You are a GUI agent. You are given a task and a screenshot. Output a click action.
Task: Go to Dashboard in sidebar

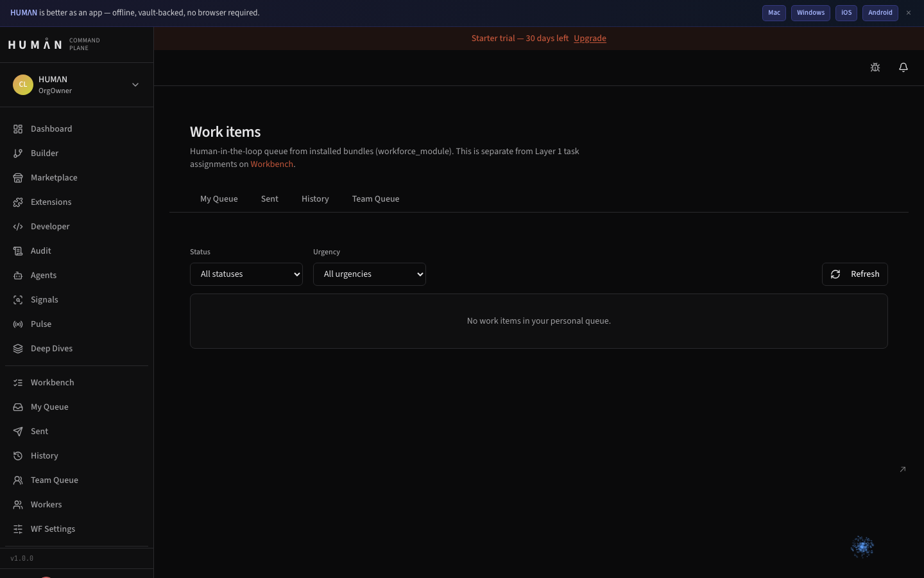[77, 129]
